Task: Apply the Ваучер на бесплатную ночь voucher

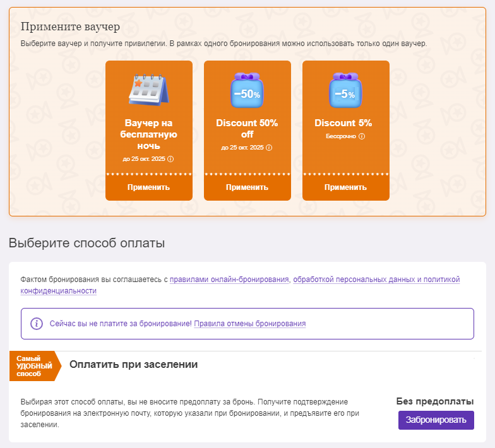Action: tap(149, 187)
